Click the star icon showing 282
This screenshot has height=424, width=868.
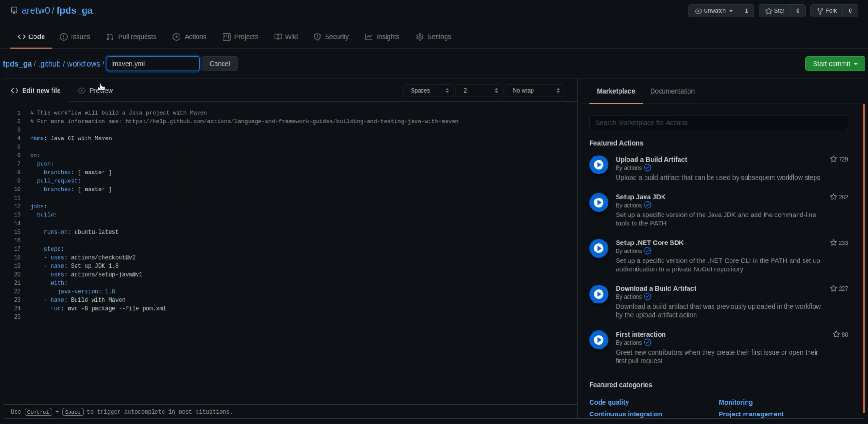834,197
